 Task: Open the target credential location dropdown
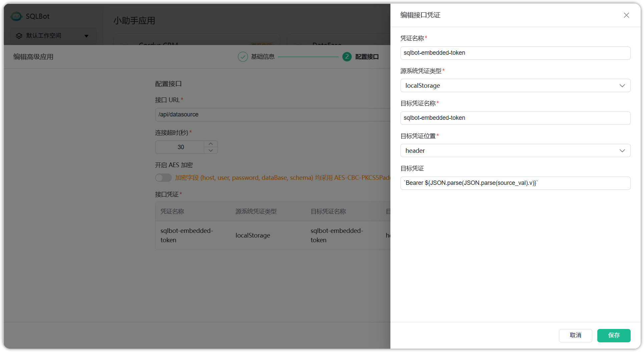pyautogui.click(x=515, y=150)
